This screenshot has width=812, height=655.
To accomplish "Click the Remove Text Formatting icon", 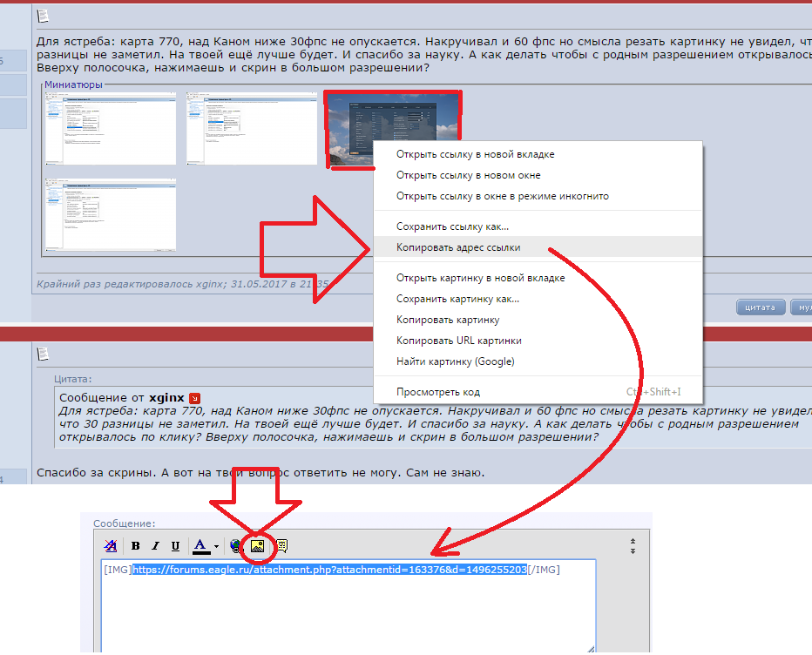I will click(x=111, y=546).
